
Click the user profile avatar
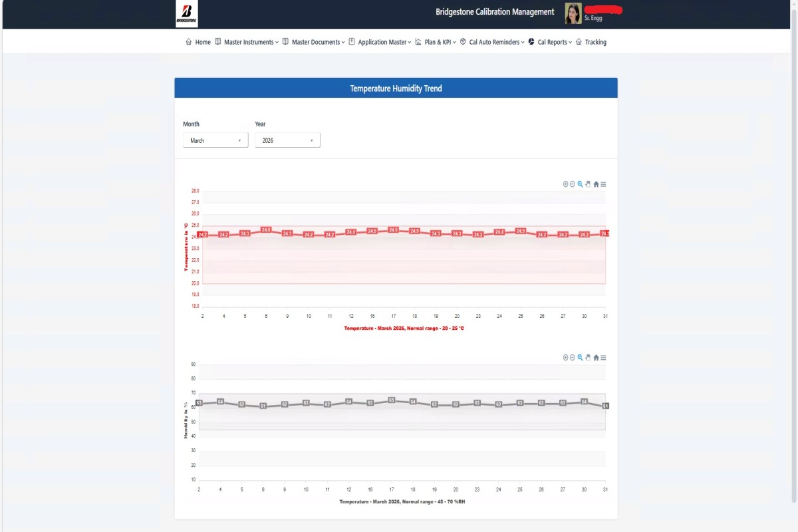coord(573,13)
